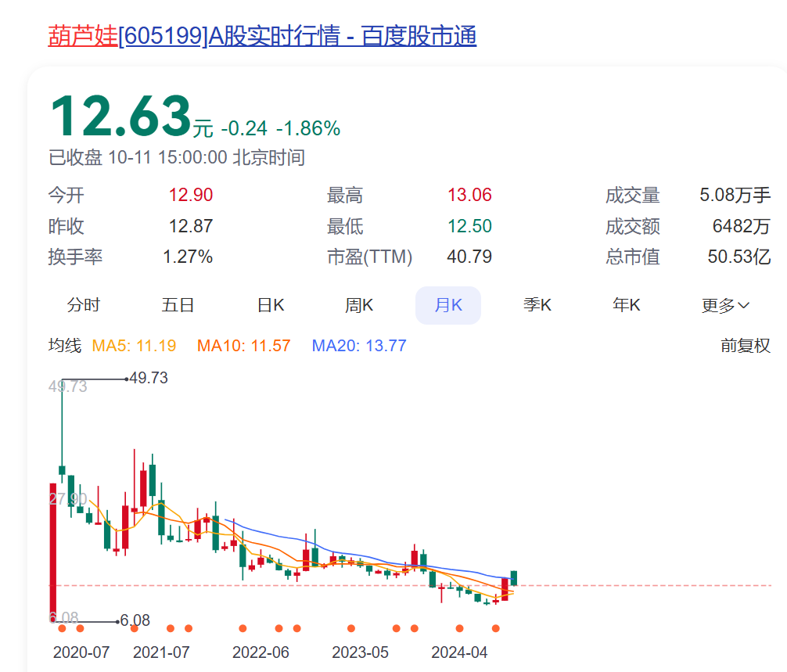Switch to the 季K chart tab

pyautogui.click(x=537, y=305)
